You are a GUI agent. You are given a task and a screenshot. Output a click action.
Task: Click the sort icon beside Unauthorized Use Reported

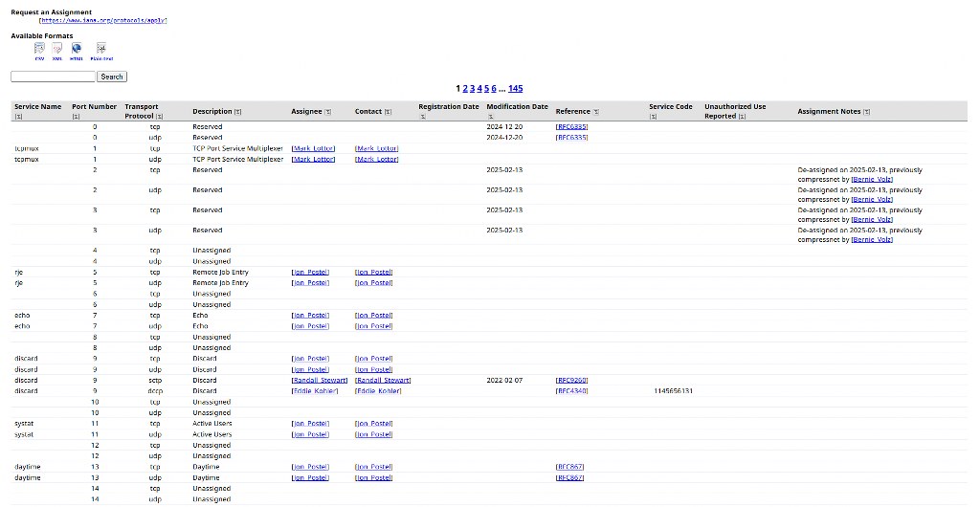(x=742, y=116)
